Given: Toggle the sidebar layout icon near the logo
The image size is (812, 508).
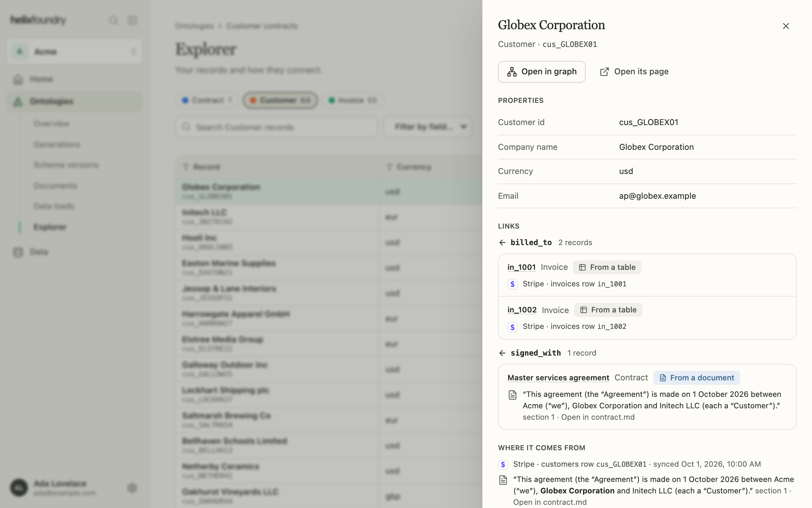Looking at the screenshot, I should [133, 20].
